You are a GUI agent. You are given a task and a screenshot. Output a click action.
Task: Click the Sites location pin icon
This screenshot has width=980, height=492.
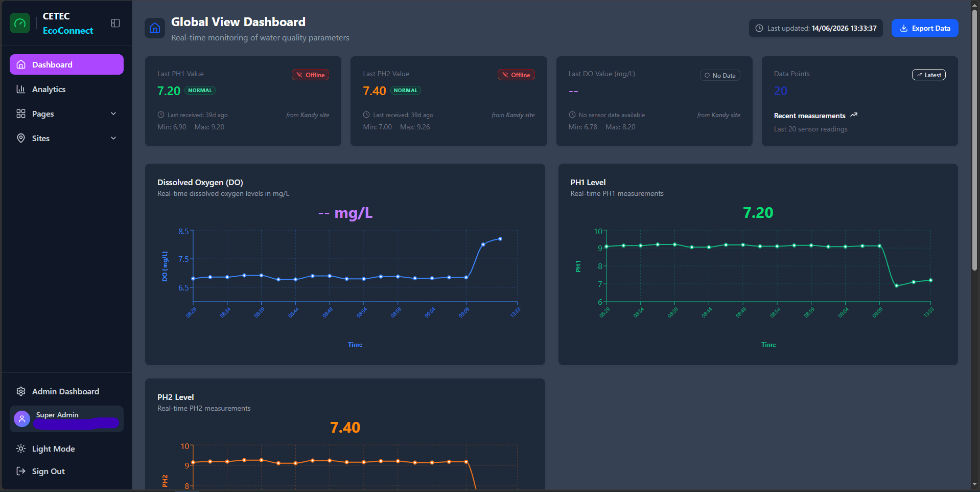coord(21,138)
